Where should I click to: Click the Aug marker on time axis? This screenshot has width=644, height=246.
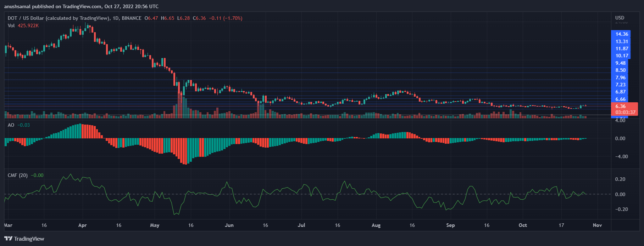376,225
